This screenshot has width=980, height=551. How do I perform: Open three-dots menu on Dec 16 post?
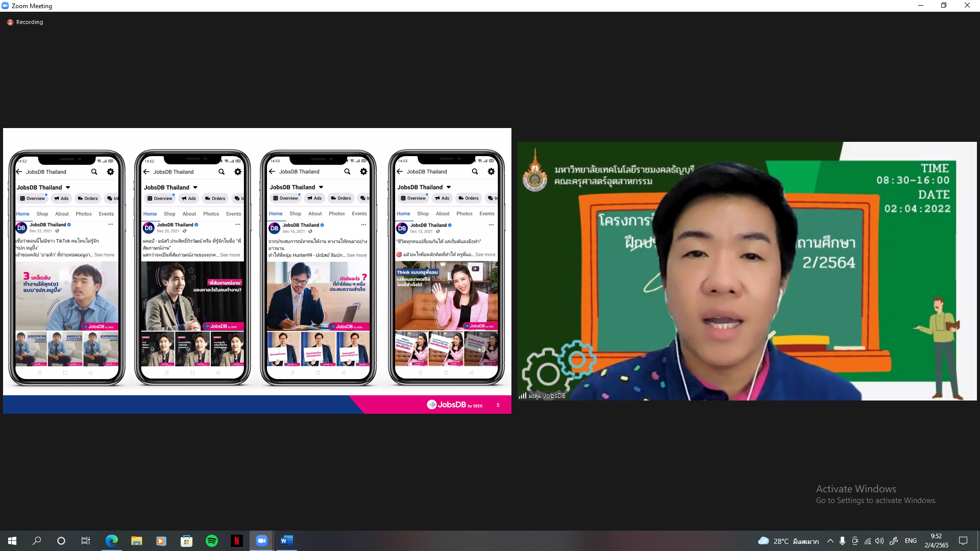coord(363,224)
